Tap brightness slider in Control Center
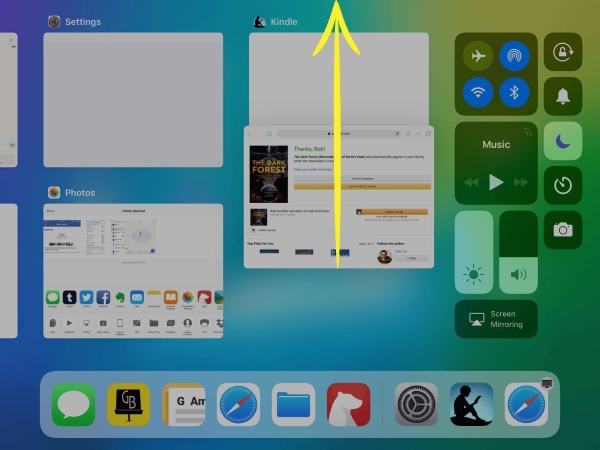This screenshot has height=450, width=600. [474, 252]
